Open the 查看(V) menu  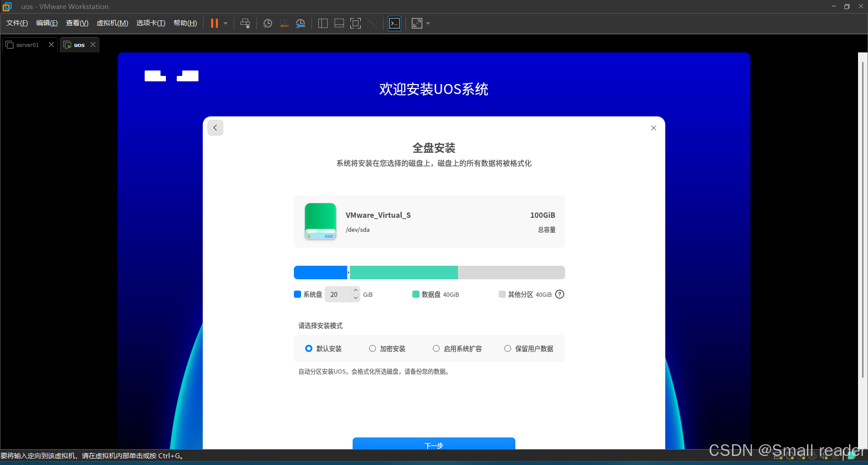[77, 23]
